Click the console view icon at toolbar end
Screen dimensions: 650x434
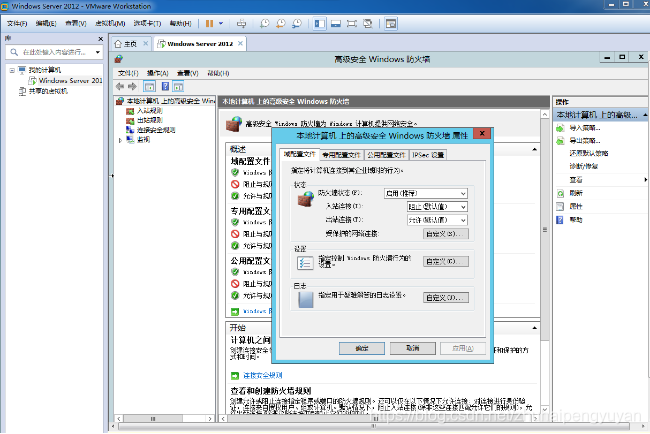pyautogui.click(x=391, y=24)
